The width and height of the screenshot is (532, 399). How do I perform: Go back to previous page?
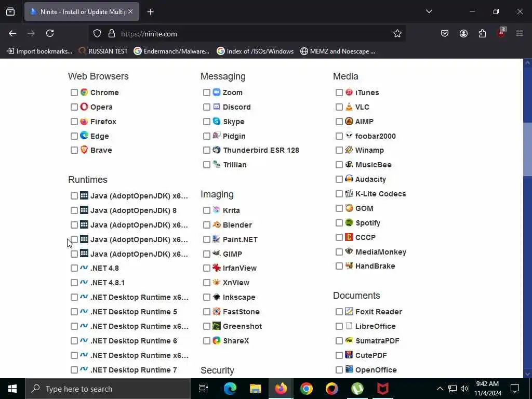(x=12, y=34)
